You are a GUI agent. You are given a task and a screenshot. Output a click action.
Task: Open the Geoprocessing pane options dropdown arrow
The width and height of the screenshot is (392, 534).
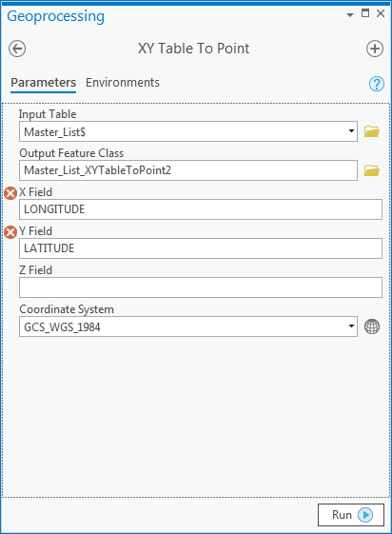[x=350, y=14]
